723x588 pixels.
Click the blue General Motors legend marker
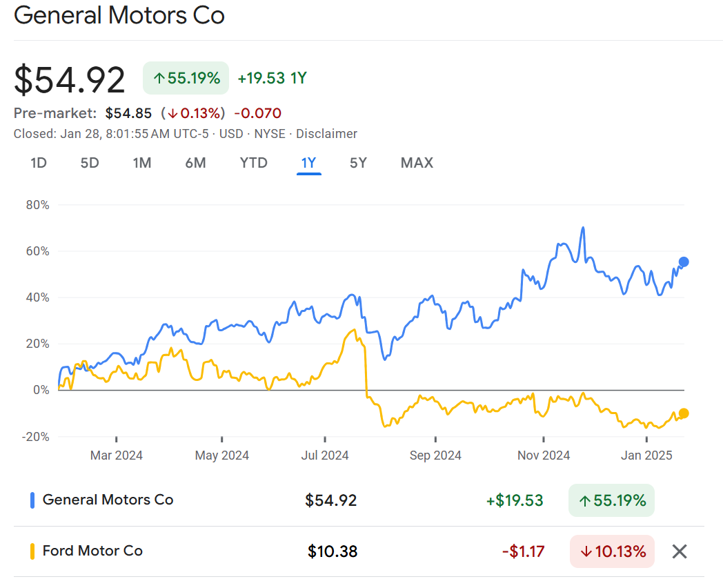coord(32,500)
